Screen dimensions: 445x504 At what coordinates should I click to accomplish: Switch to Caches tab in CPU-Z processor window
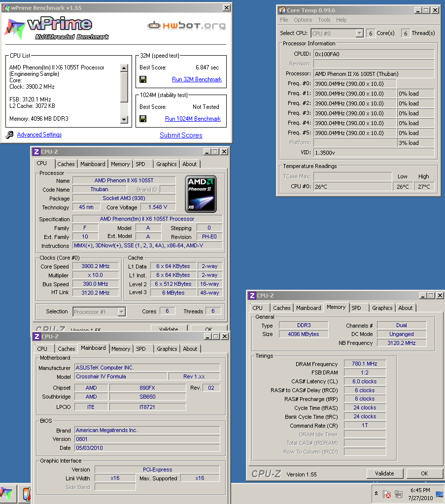[x=66, y=164]
